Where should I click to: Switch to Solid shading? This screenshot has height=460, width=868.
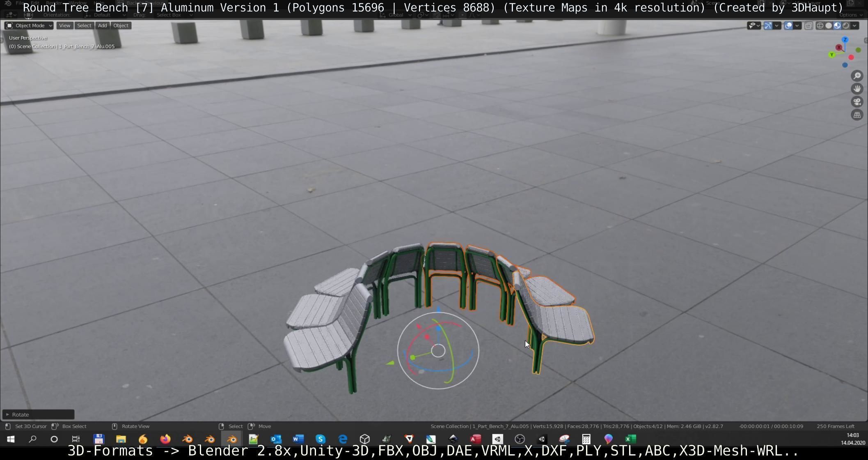(829, 25)
